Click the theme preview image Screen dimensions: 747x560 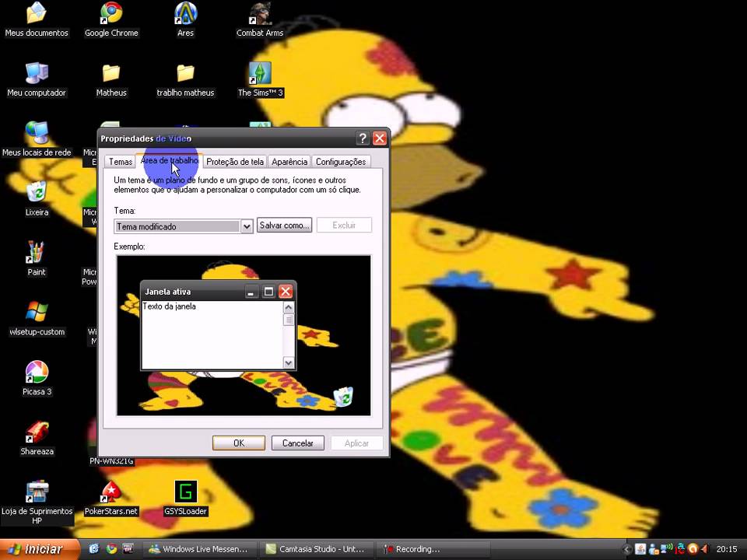[244, 336]
